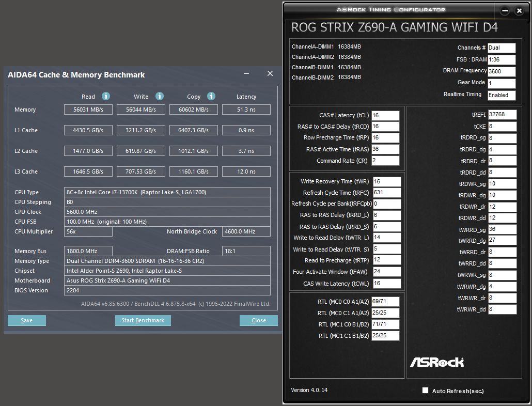Screen dimensions: 532x406
Task: Click the Row Precharge Time (tRP) field
Action: click(x=385, y=138)
